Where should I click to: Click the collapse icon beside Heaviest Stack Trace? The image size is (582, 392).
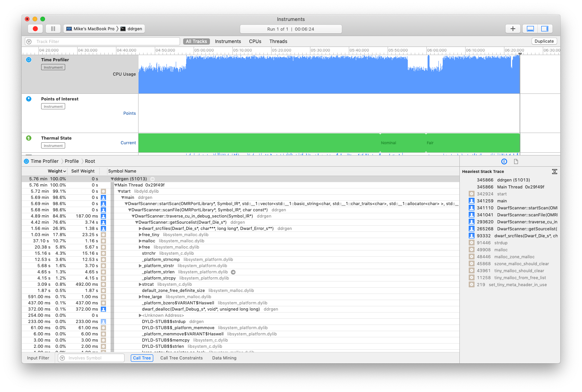point(554,171)
